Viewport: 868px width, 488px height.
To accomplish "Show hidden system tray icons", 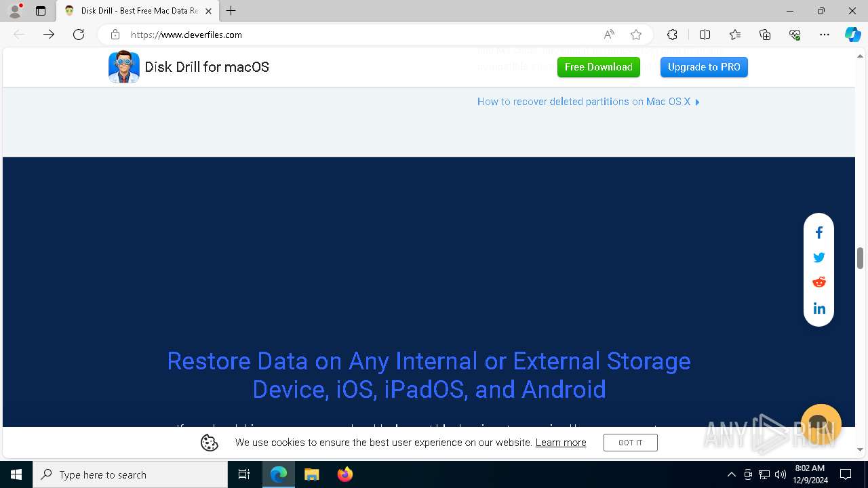I will pyautogui.click(x=731, y=474).
